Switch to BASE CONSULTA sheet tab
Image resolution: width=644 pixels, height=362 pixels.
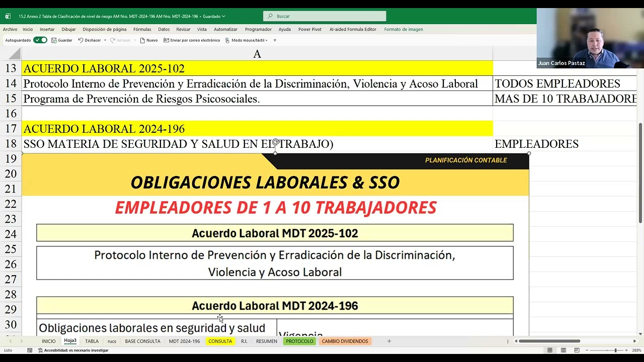(142, 341)
